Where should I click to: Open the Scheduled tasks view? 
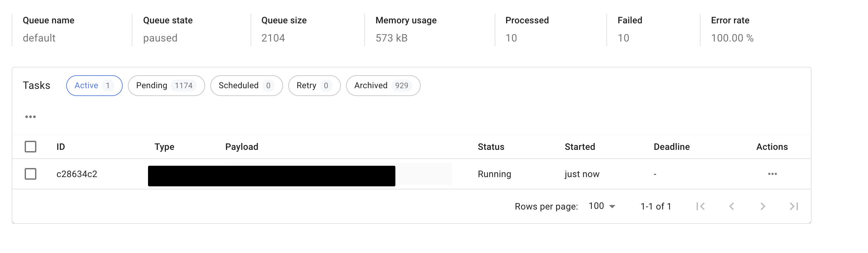point(246,85)
